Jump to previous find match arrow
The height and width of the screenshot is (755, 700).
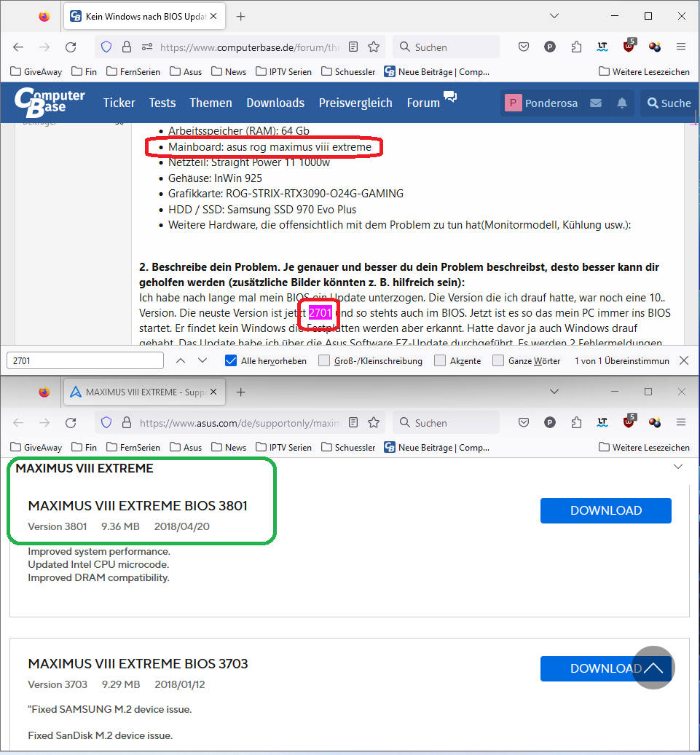click(180, 360)
